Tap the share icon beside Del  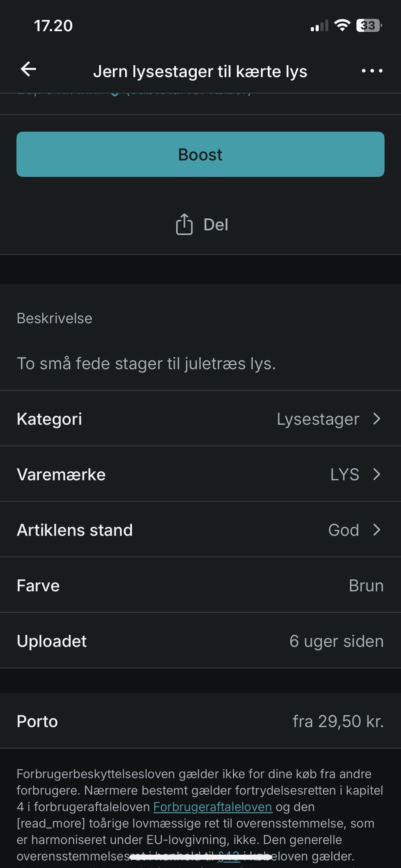tap(184, 224)
